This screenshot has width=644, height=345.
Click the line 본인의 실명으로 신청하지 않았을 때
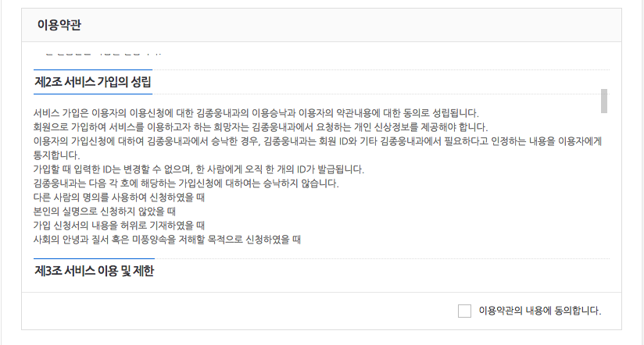click(x=105, y=212)
